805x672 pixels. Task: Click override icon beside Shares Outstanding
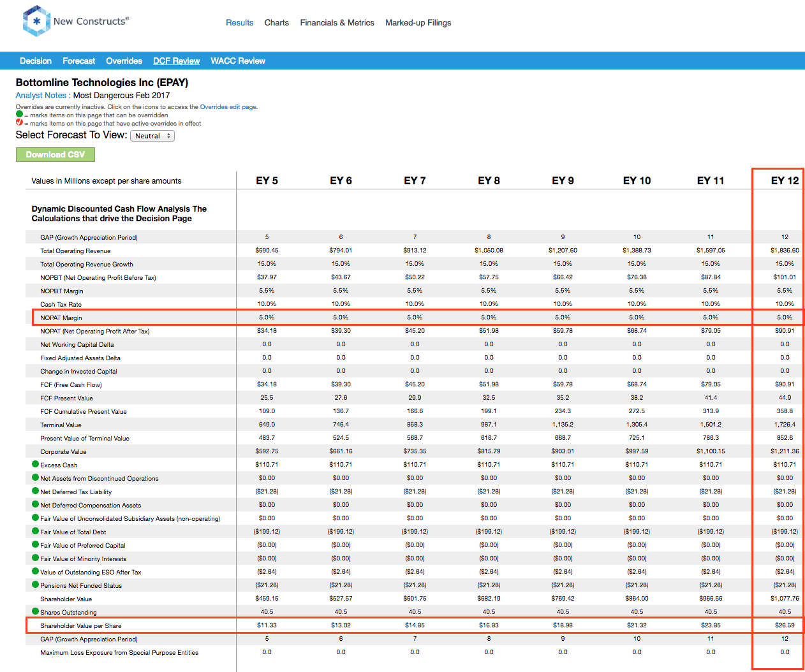(36, 611)
